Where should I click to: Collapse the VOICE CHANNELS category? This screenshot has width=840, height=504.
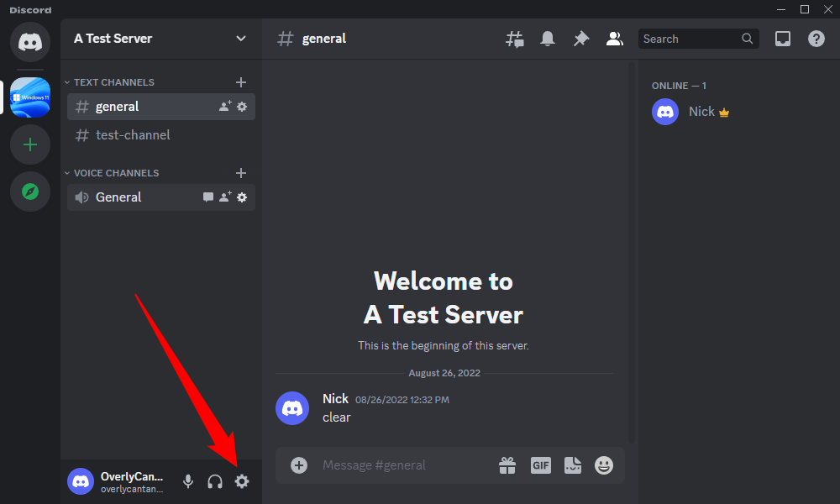[116, 173]
